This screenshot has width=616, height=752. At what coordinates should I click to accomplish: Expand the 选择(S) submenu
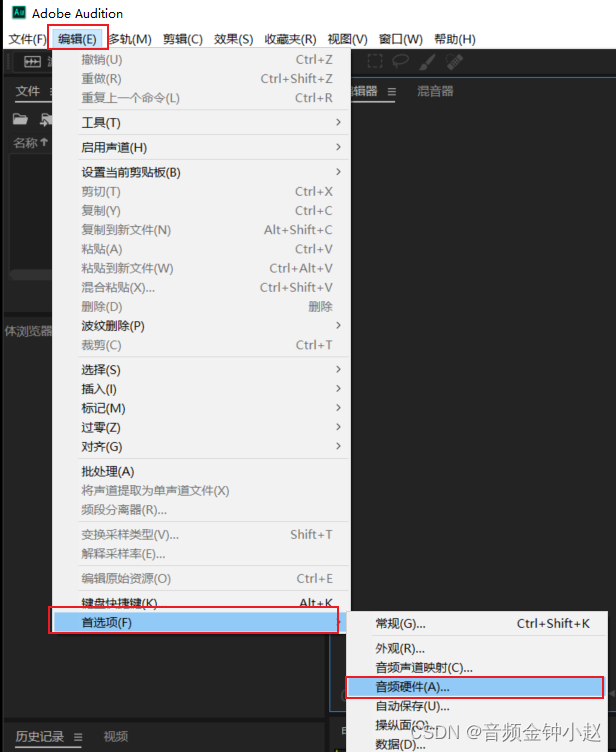[x=201, y=370]
